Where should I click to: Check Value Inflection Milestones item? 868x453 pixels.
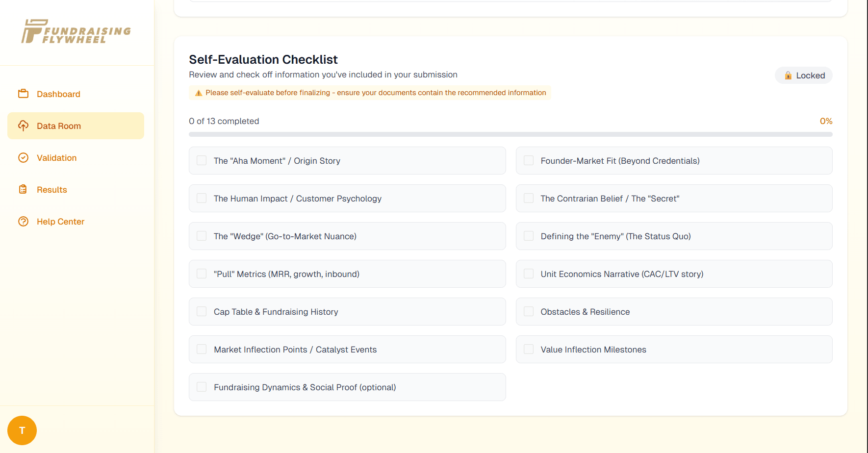[529, 349]
